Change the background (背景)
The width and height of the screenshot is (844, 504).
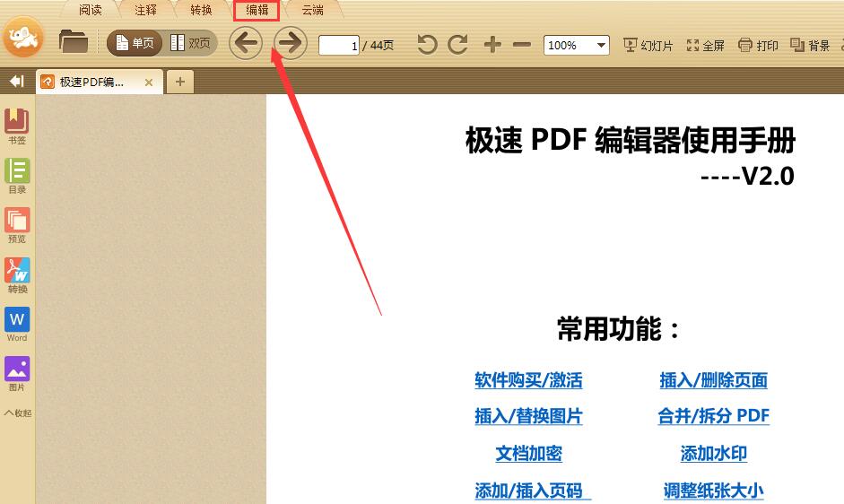[x=810, y=45]
